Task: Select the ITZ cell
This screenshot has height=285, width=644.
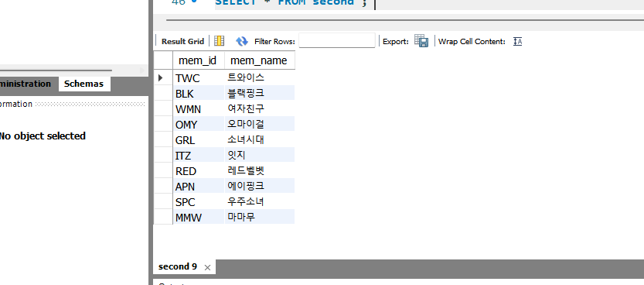Action: [x=199, y=156]
